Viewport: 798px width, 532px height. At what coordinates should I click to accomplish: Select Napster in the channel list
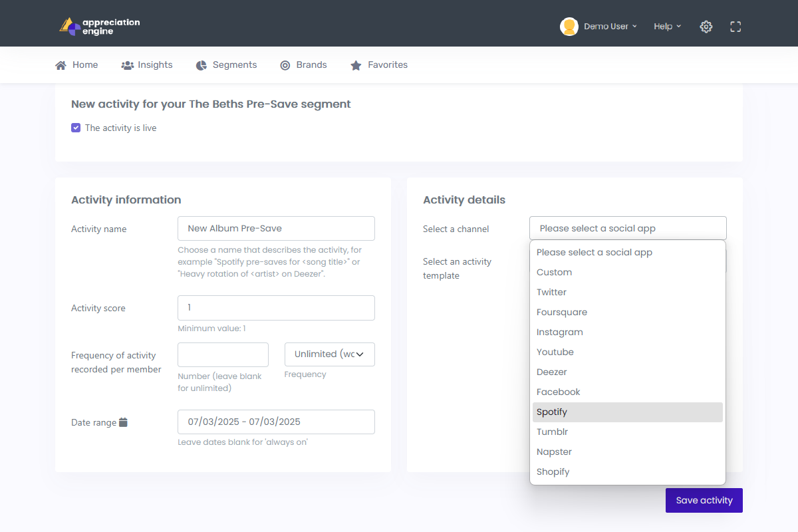[628, 452]
